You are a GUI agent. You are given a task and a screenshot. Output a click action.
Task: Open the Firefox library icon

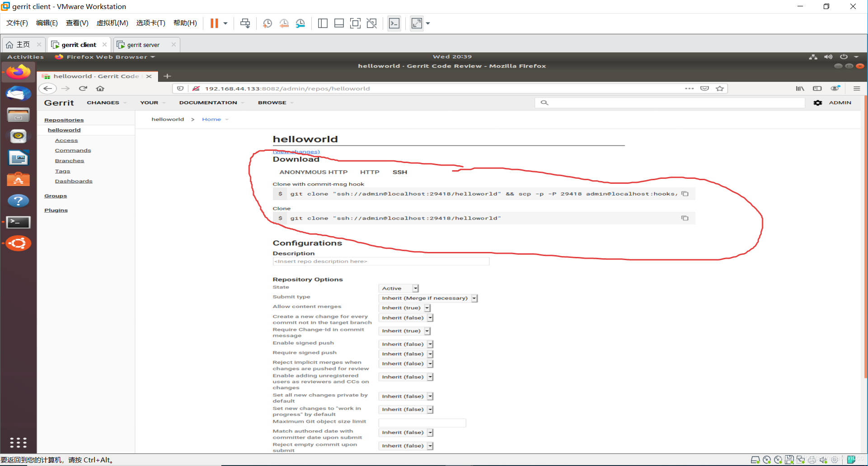pos(800,89)
